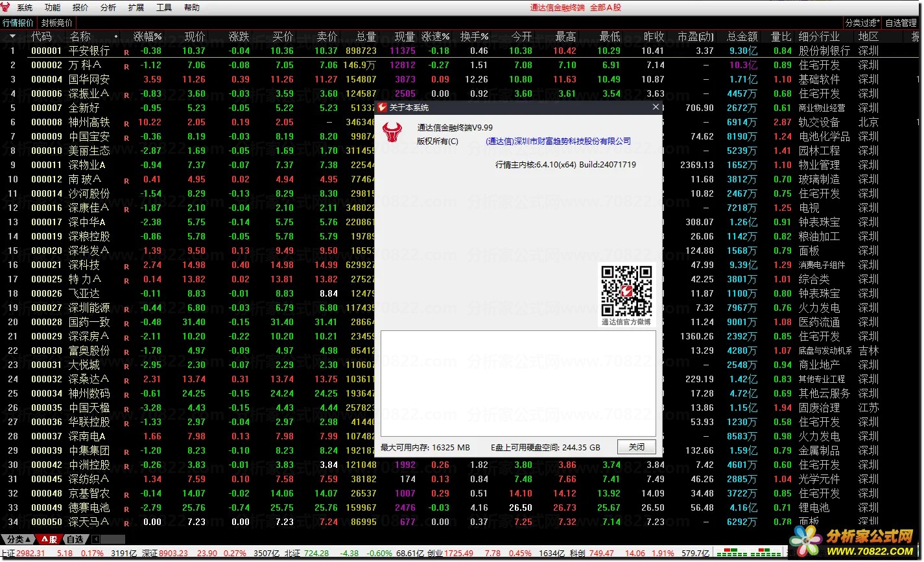Switch to the 封板竞价 tab
The height and width of the screenshot is (562, 924).
point(57,23)
